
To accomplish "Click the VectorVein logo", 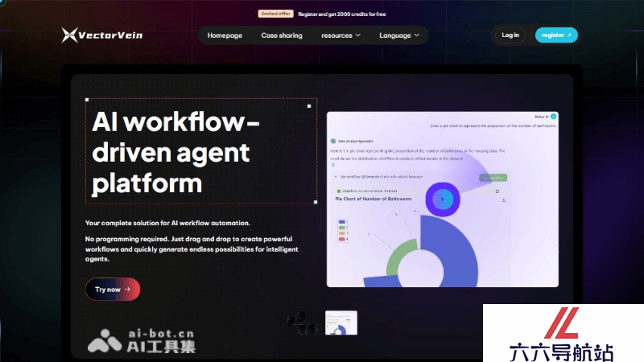I will point(102,35).
